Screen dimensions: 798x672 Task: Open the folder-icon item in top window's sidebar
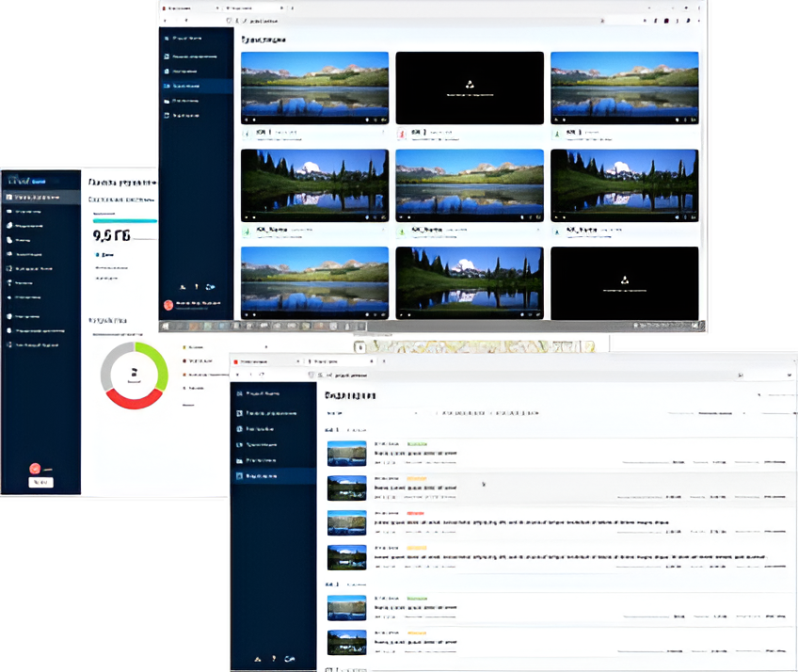[x=196, y=101]
